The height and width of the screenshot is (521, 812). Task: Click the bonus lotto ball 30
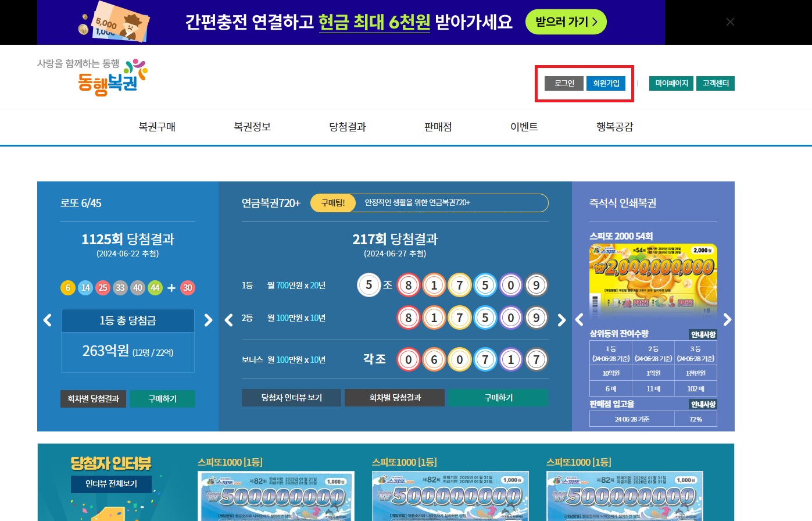point(188,288)
